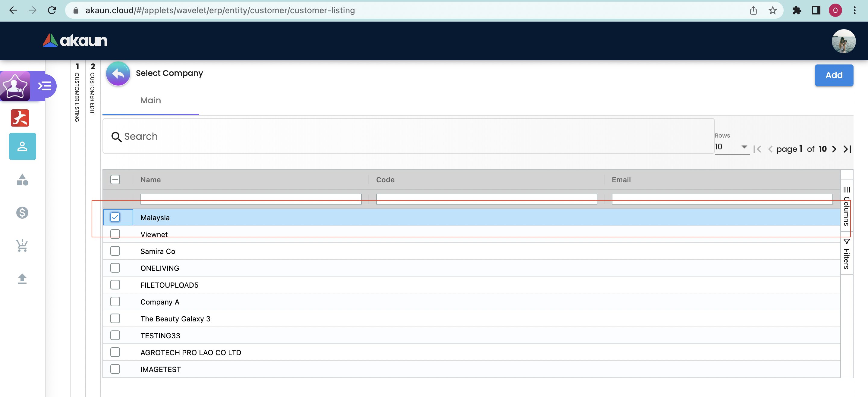
Task: Open the red running figure applet icon
Action: tap(20, 118)
